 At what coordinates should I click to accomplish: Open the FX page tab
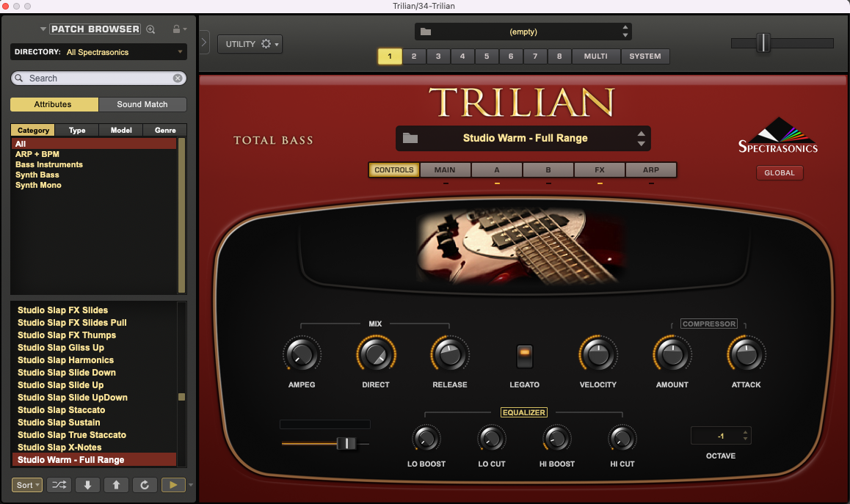[600, 170]
